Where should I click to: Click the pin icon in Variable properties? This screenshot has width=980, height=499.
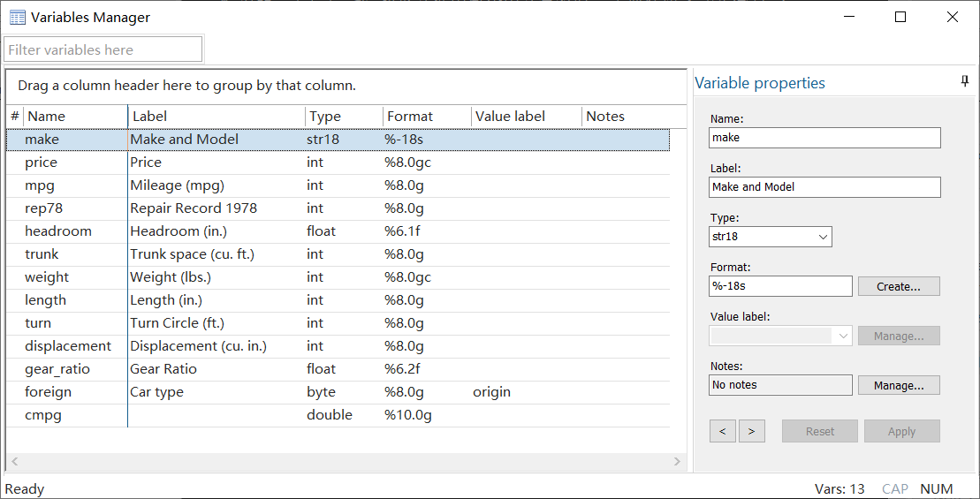click(965, 81)
